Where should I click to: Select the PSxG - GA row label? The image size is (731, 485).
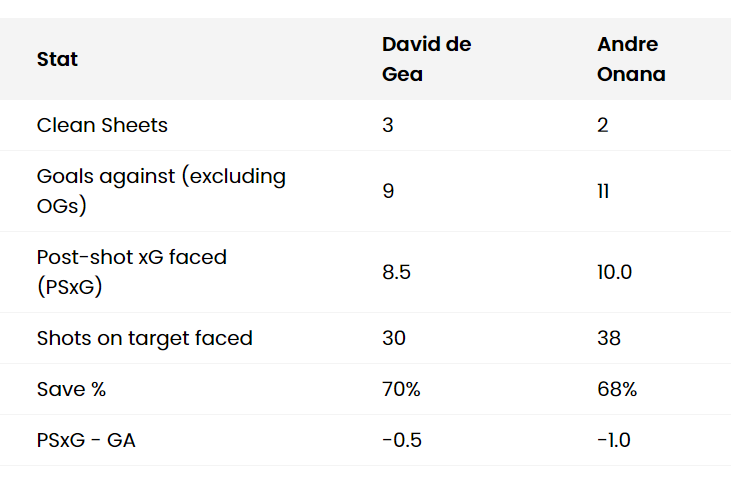[86, 440]
